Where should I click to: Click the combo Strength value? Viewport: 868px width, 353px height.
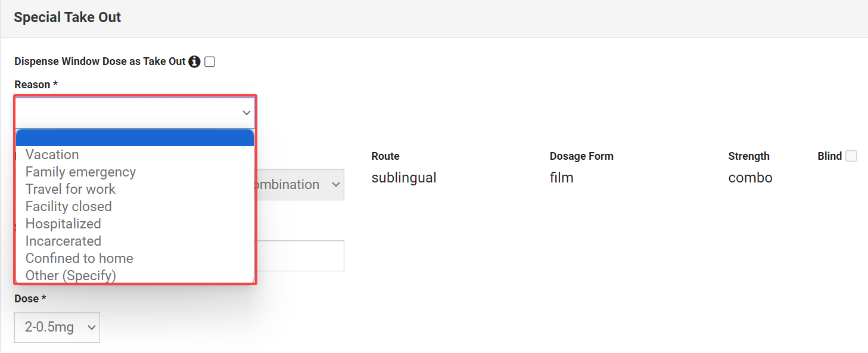pyautogui.click(x=750, y=178)
